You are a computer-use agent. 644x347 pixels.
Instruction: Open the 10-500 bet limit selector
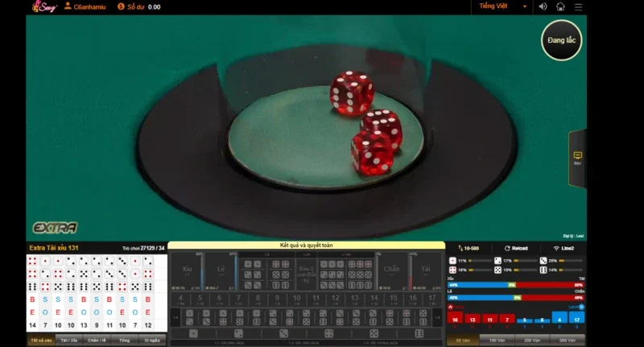tap(469, 248)
